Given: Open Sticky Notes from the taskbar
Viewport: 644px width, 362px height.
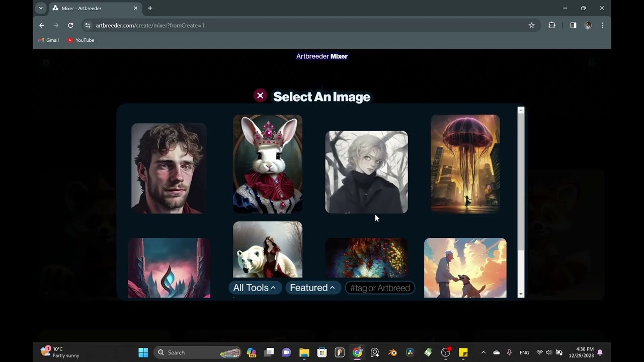Looking at the screenshot, I should [463, 352].
